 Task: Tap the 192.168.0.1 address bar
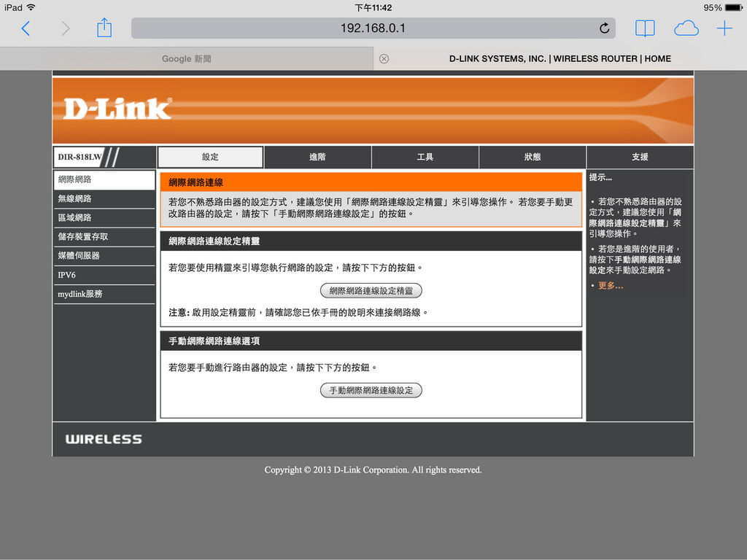[x=373, y=28]
